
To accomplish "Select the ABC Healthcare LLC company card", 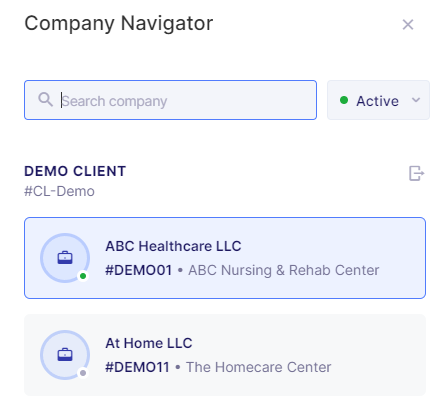I will (225, 258).
